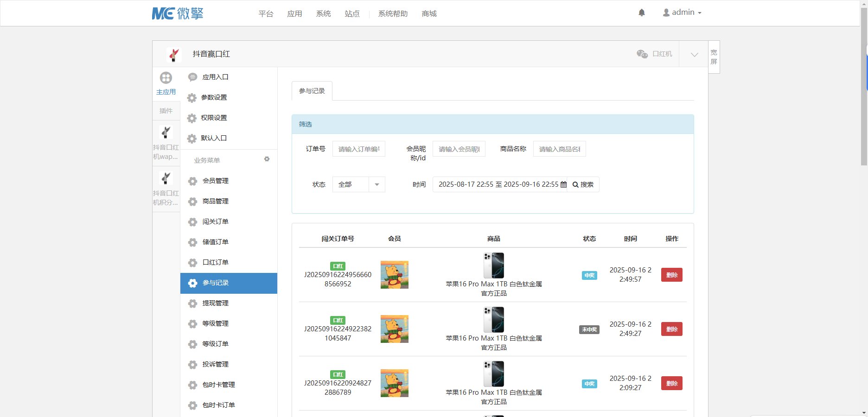Click the gear icon beside 业务菜单
Screen dimensions: 868x417
click(x=267, y=159)
